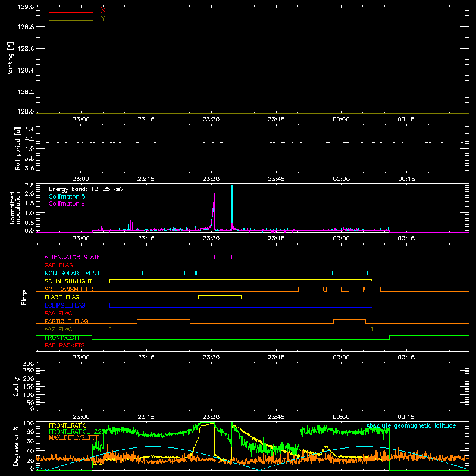Click the 129.0 tick label
The width and height of the screenshot is (476, 476).
[x=26, y=7]
